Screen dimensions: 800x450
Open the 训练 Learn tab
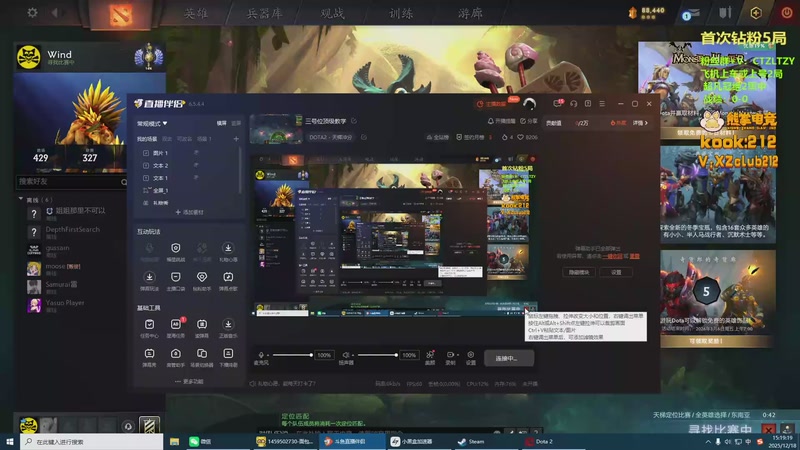(x=401, y=13)
